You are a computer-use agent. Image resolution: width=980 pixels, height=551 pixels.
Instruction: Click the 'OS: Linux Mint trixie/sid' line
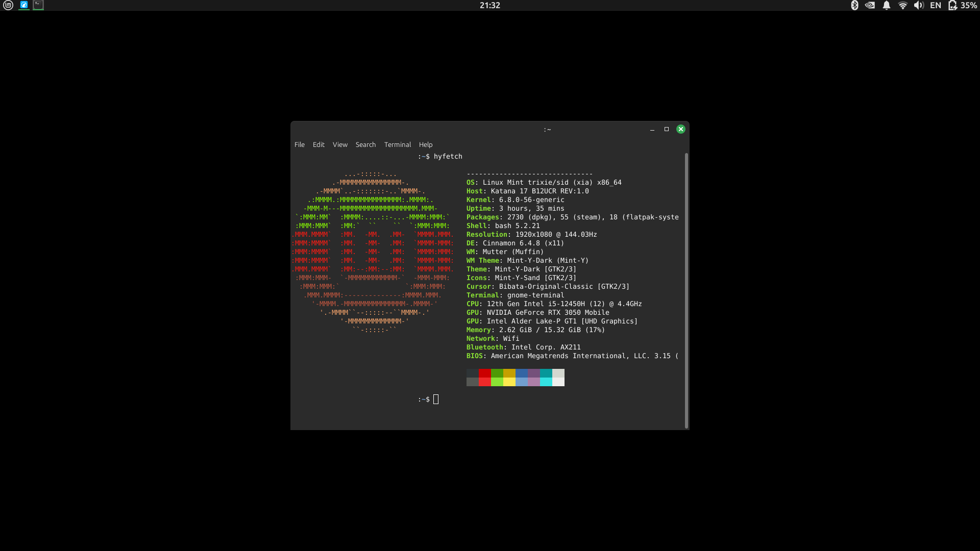click(544, 183)
